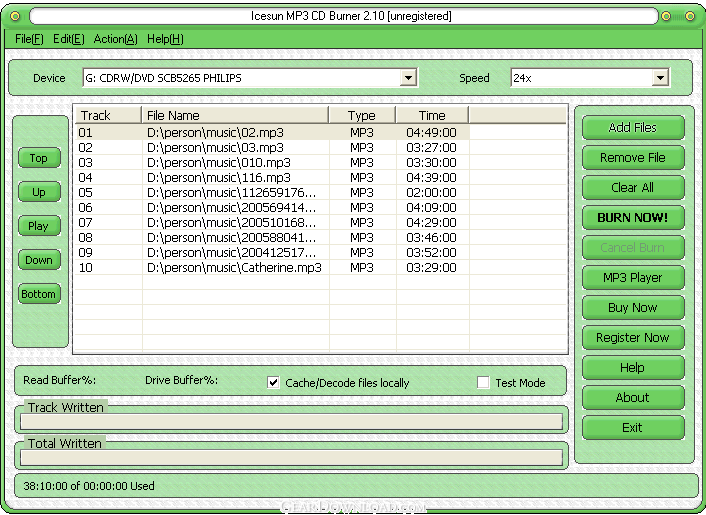Start burning with BURN NOW! button
Screen dimensions: 706x515
pyautogui.click(x=633, y=217)
